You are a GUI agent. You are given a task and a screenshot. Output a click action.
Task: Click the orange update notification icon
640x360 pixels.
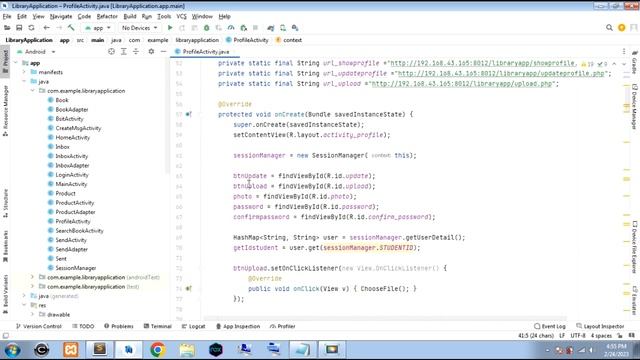click(622, 28)
